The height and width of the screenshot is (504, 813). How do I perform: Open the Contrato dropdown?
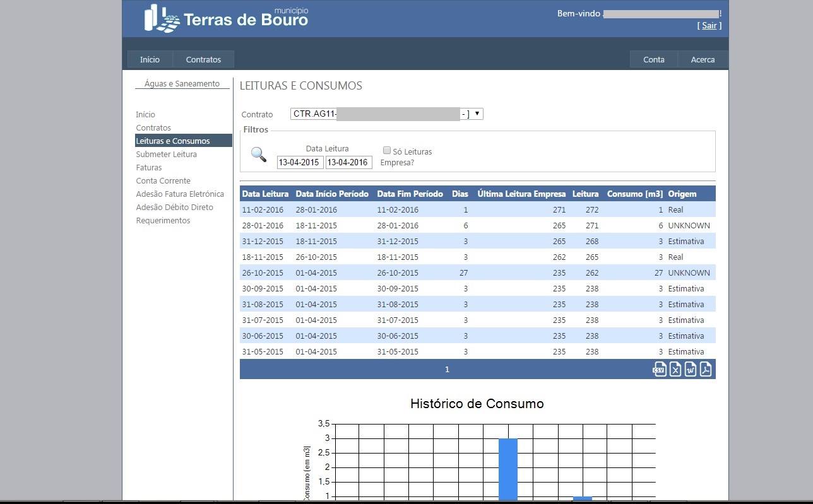pos(386,114)
